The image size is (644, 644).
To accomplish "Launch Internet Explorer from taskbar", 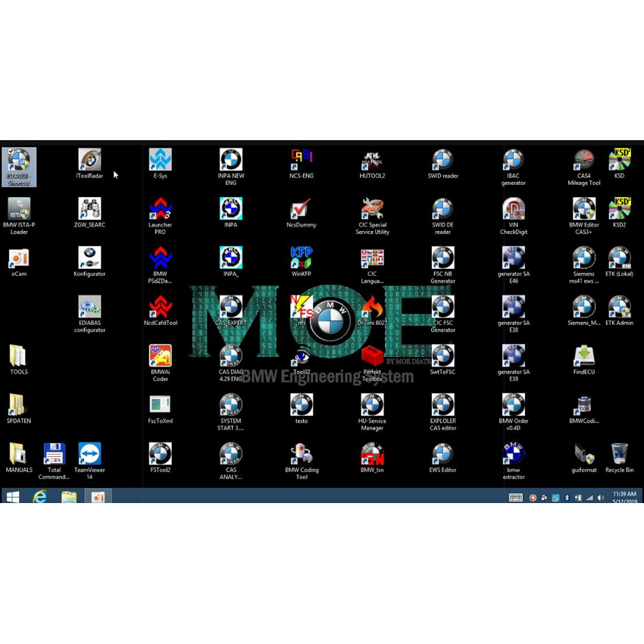I will point(40,497).
